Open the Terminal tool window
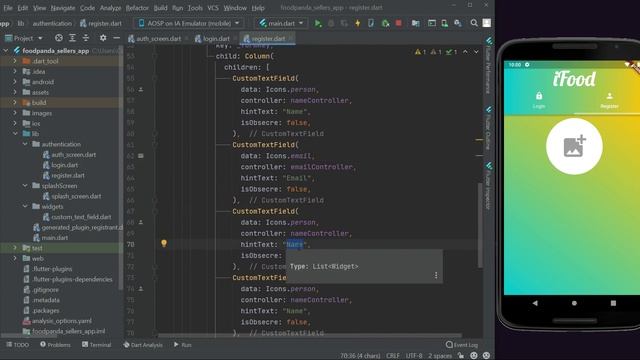 point(96,345)
